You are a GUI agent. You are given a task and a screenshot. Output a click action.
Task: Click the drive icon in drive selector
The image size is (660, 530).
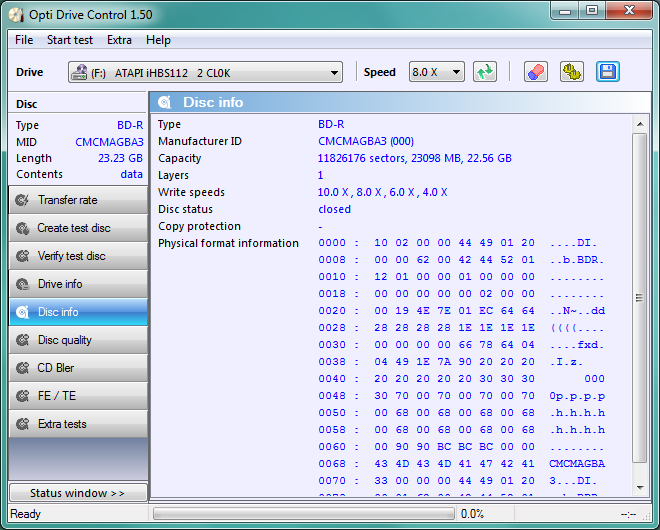79,72
